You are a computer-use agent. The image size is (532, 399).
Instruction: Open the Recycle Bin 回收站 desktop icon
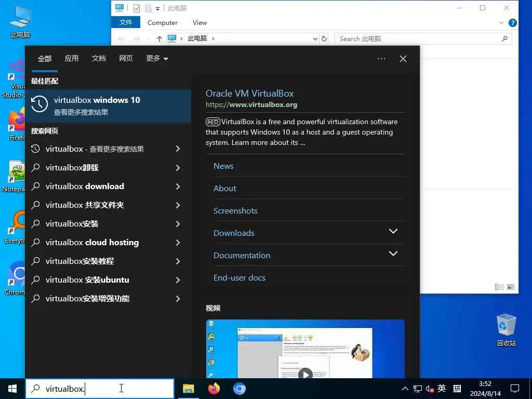[506, 330]
